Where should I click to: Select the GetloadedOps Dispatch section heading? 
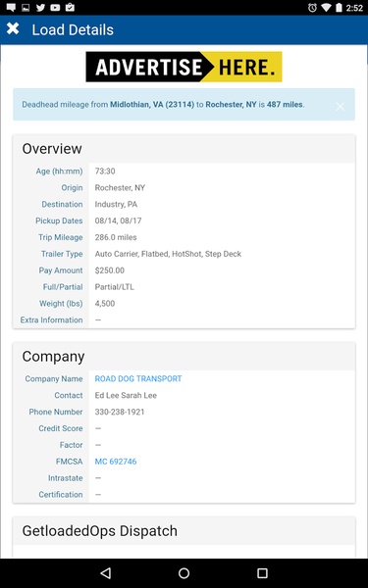pyautogui.click(x=99, y=531)
